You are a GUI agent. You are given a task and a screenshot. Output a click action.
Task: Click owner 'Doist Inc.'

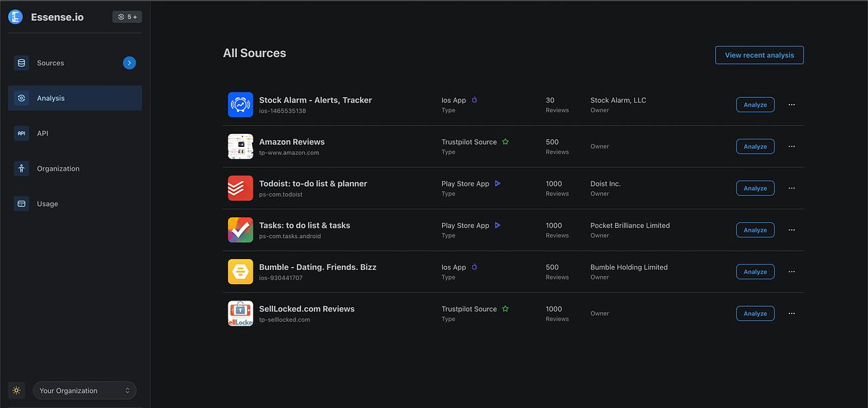tap(606, 184)
